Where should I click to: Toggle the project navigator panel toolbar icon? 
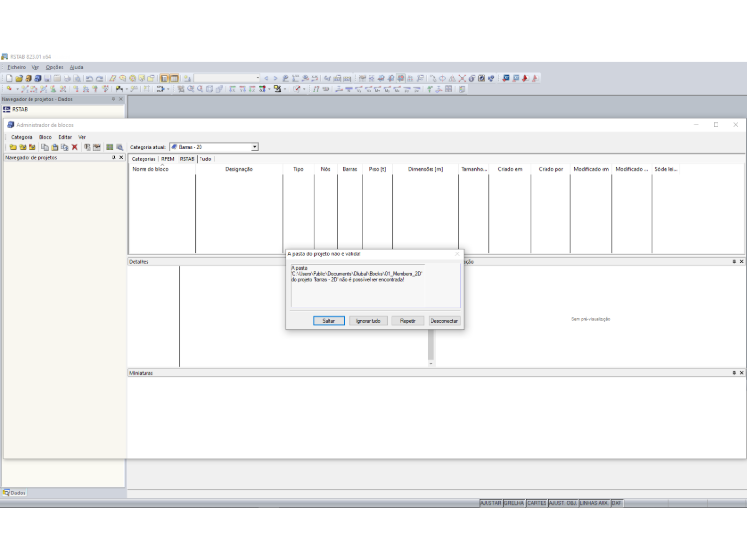point(164,78)
